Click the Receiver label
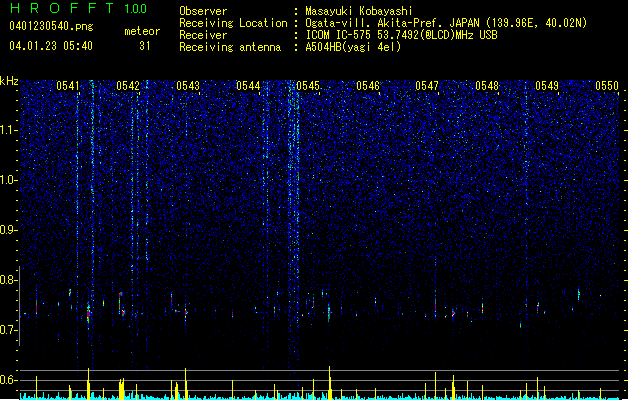 click(203, 35)
